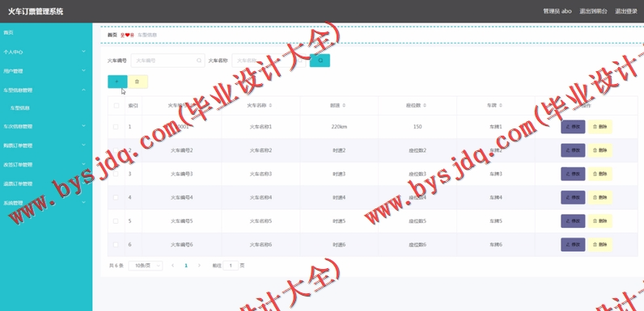Click 车型信息 in the breadcrumb
The width and height of the screenshot is (644, 311).
click(147, 35)
